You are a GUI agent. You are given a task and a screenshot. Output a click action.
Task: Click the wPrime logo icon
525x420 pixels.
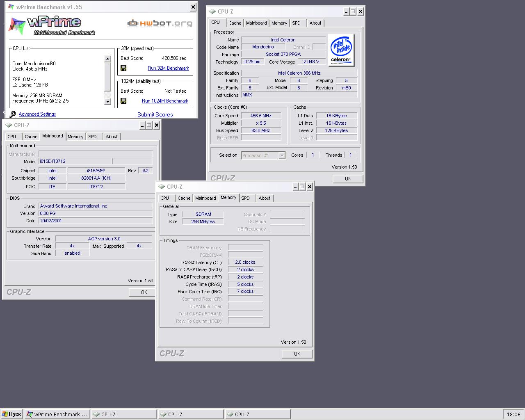point(17,27)
